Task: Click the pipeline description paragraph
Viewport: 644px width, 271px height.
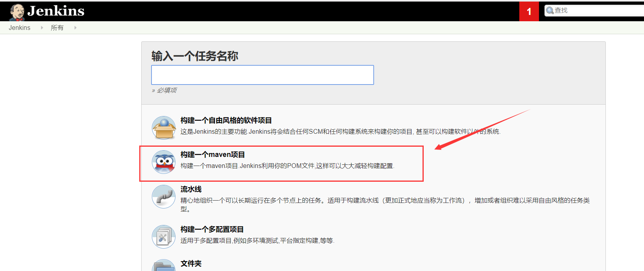Action: (x=385, y=205)
